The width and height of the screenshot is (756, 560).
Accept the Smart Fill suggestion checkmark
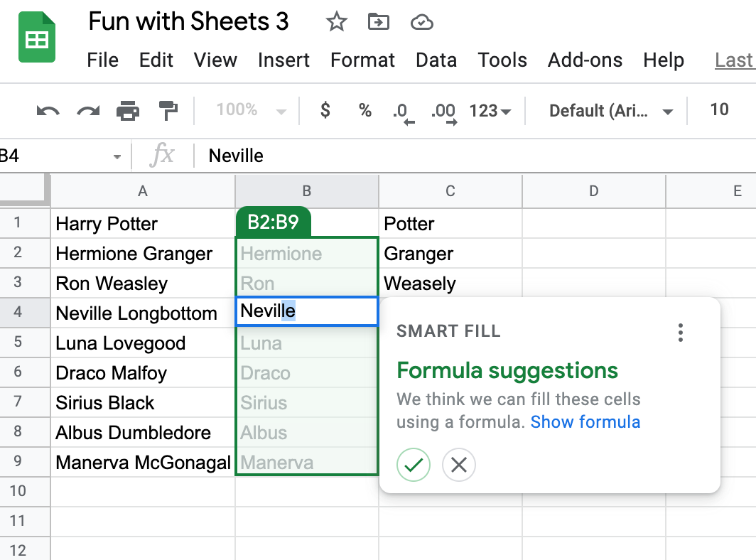414,465
